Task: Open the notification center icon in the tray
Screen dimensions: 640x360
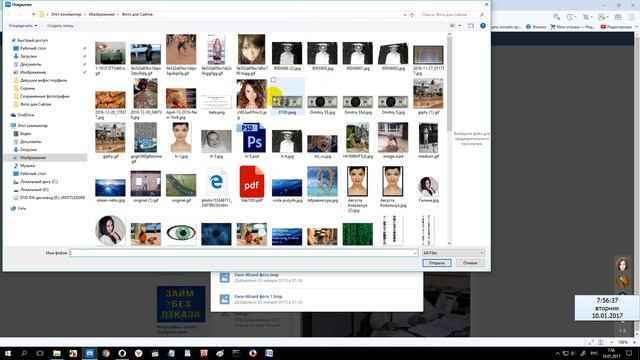Action: pyautogui.click(x=629, y=353)
